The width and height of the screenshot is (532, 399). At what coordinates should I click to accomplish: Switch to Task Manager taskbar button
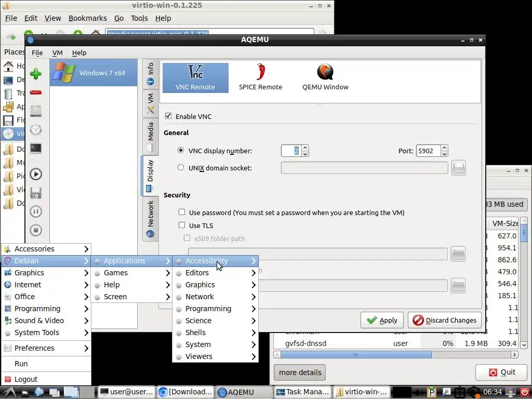pyautogui.click(x=303, y=392)
